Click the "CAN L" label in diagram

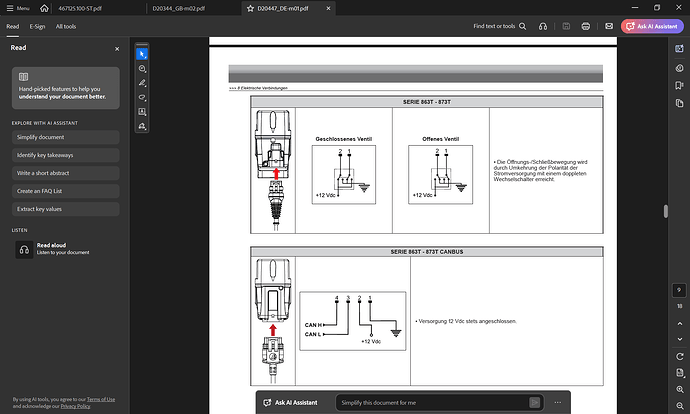point(312,334)
